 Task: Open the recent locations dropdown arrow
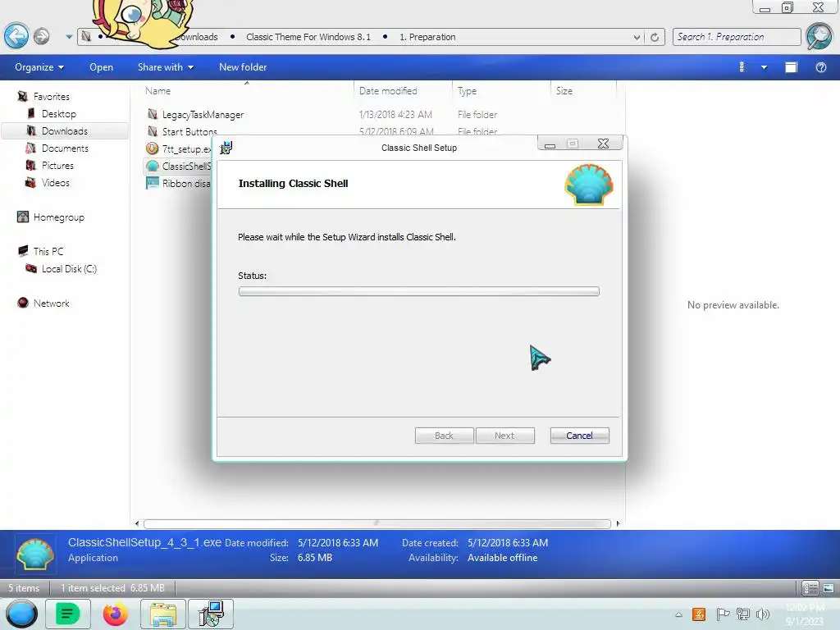coord(69,37)
